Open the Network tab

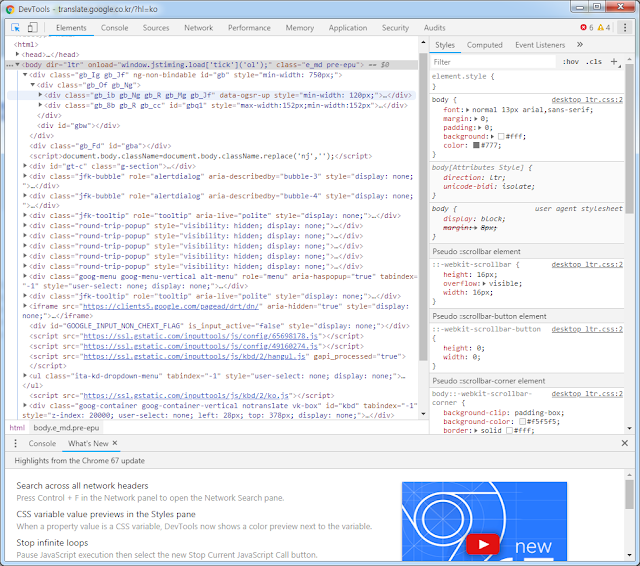(x=198, y=28)
